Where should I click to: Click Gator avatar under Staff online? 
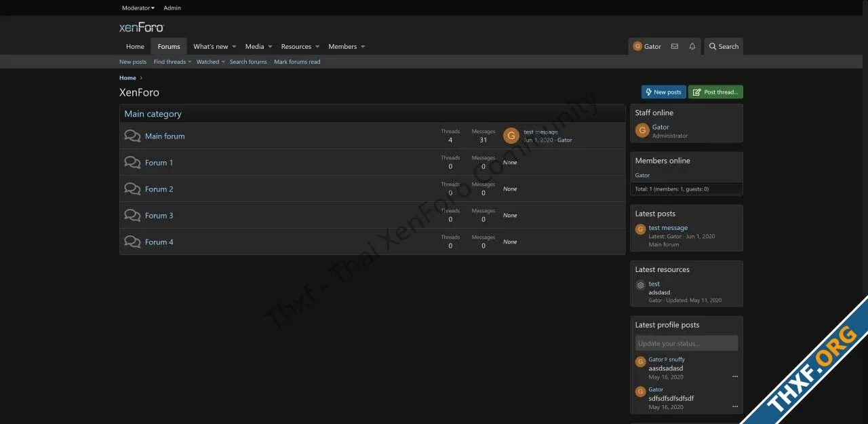[642, 130]
